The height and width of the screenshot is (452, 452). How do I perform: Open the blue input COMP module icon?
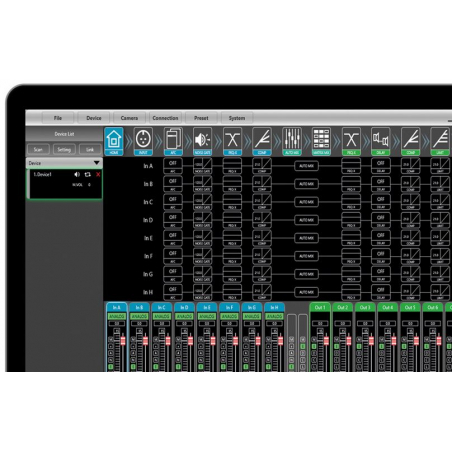(x=262, y=141)
